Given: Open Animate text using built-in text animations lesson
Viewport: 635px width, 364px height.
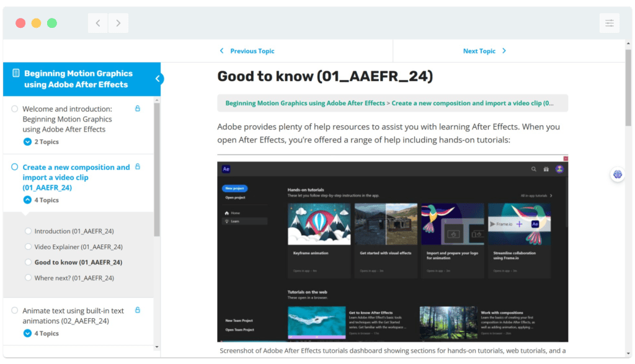Looking at the screenshot, I should pos(73,316).
